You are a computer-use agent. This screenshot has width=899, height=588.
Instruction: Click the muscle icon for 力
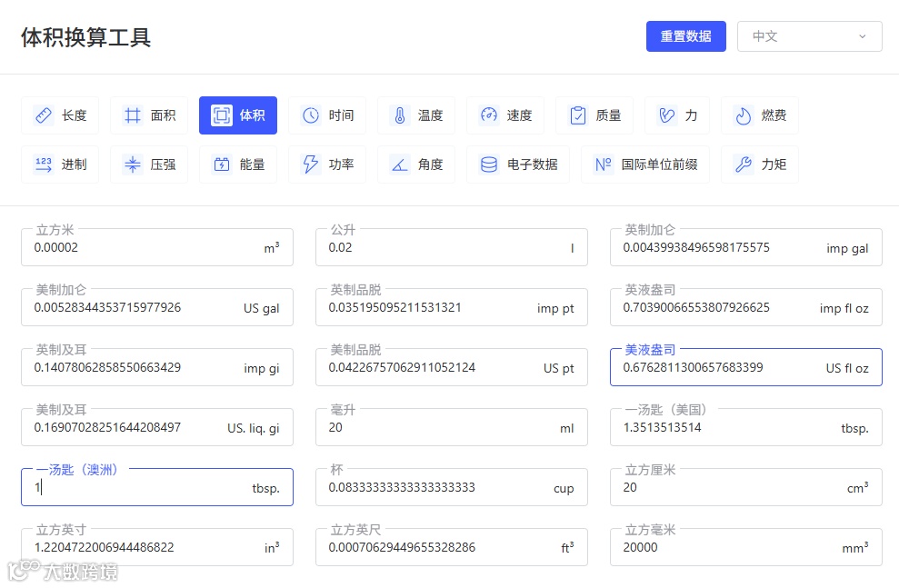pos(667,115)
